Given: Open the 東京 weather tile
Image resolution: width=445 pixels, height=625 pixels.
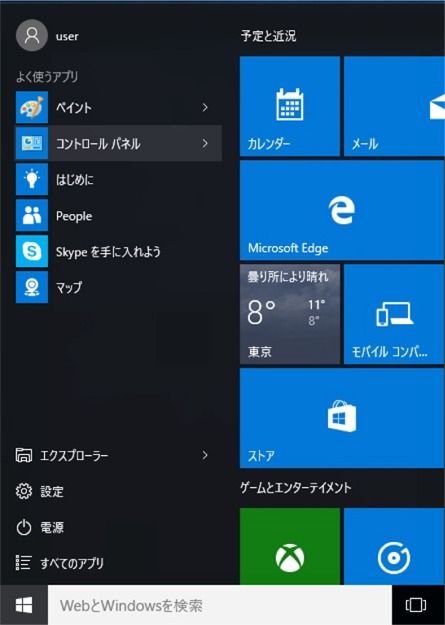Looking at the screenshot, I should [x=290, y=314].
